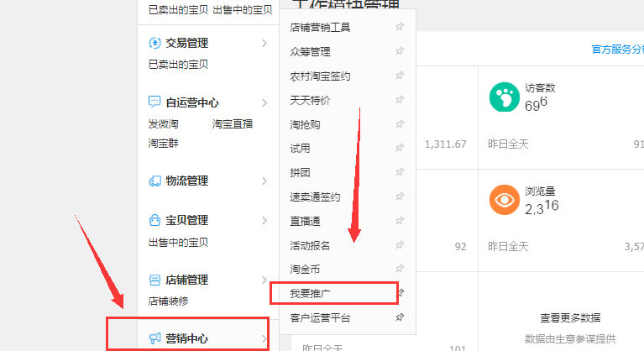Expand 物流管理 with its chevron
This screenshot has width=644, height=351.
(x=264, y=181)
